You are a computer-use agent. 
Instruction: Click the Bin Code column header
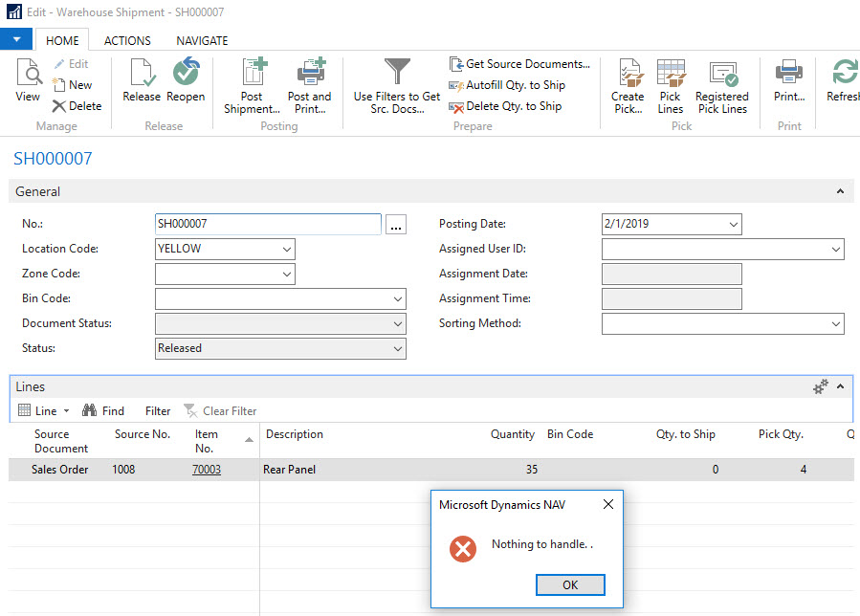coord(570,434)
